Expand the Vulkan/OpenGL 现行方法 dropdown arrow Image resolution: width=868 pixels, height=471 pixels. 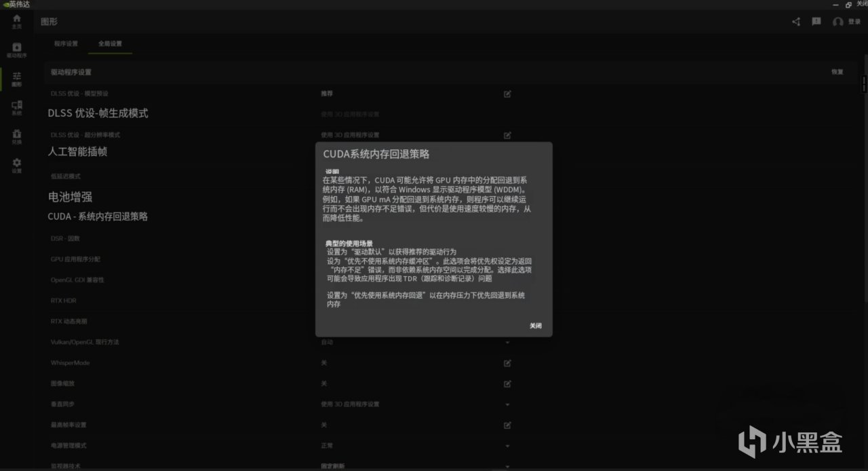pos(507,343)
